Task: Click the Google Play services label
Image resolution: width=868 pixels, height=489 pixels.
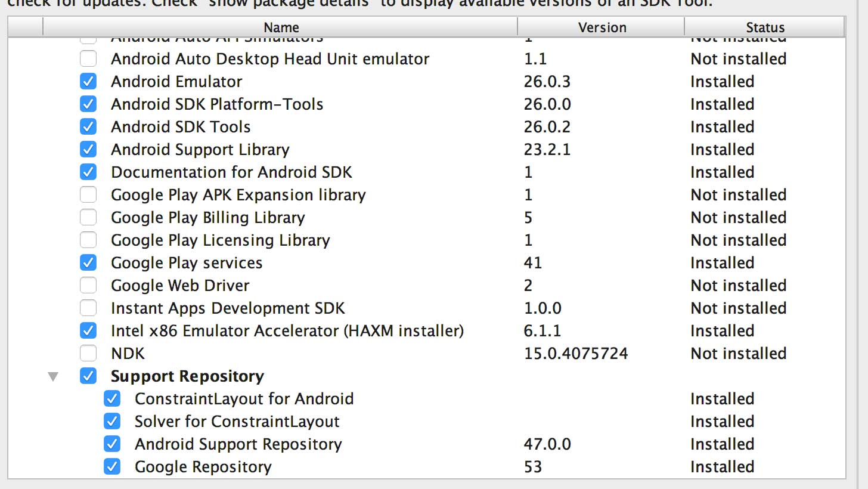Action: [x=187, y=263]
